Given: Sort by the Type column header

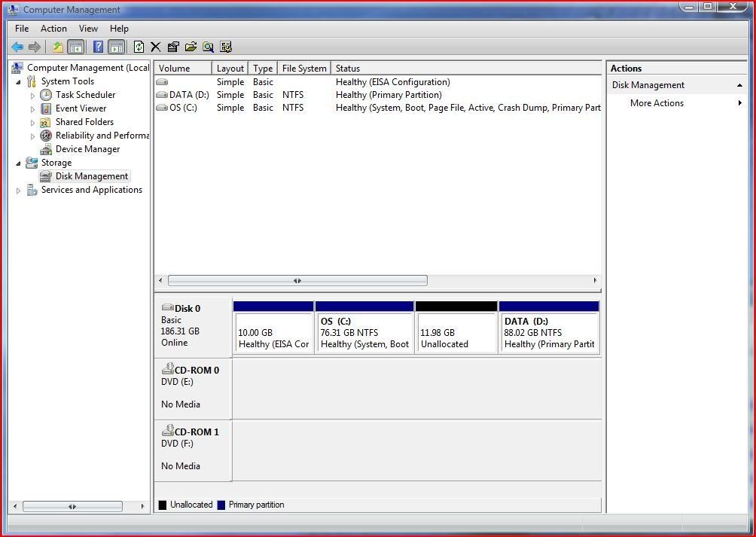Looking at the screenshot, I should tap(263, 68).
